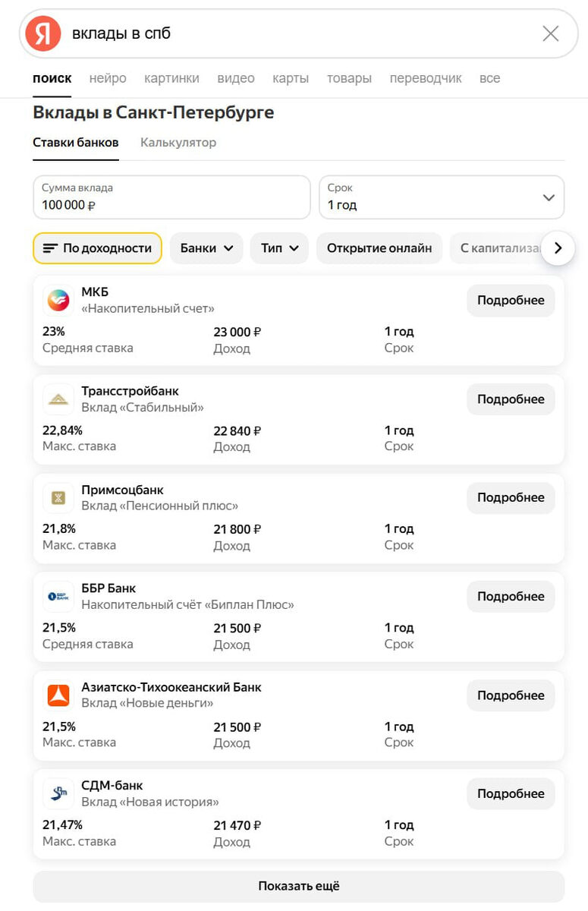Click the Primsotsbank logo icon
The image size is (588, 911).
tap(58, 498)
